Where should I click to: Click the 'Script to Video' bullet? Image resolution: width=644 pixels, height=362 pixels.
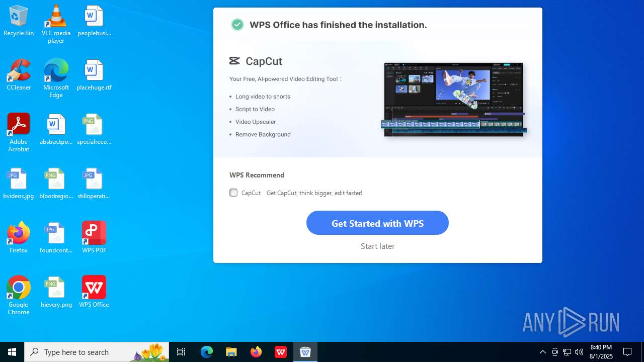coord(255,109)
